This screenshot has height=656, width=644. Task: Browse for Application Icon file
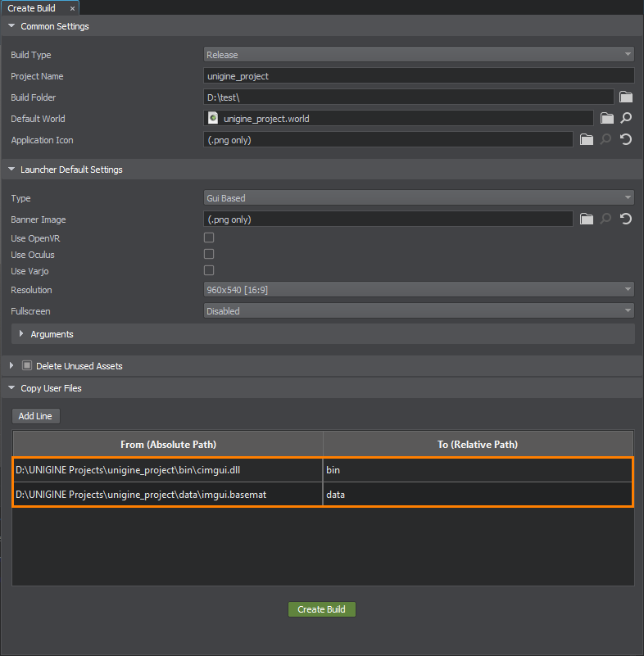click(586, 139)
